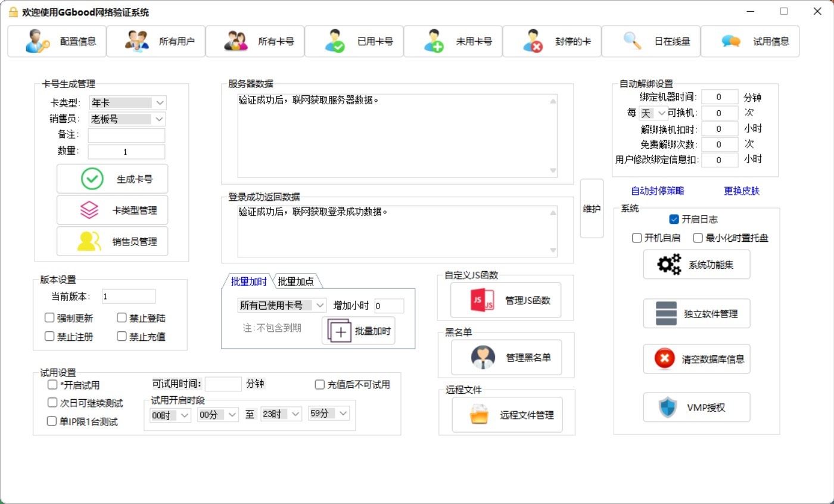Open the 销售员 老板号 dropdown
The image size is (834, 504).
click(x=159, y=119)
